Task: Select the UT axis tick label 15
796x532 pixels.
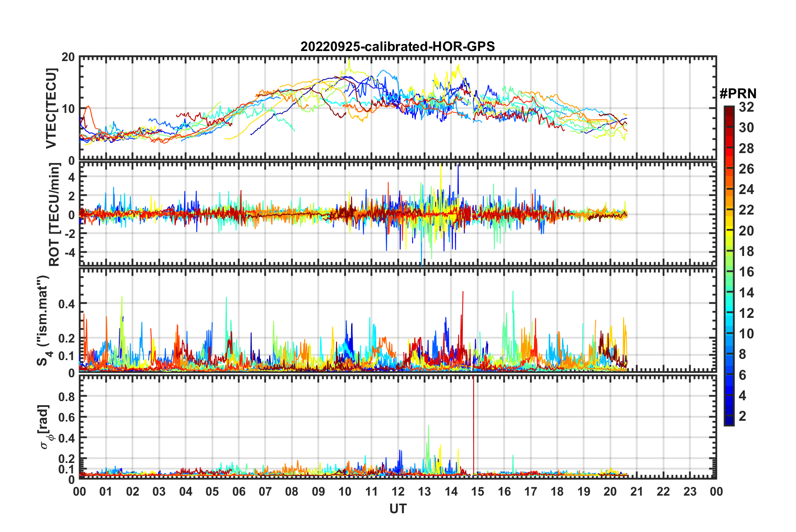Action: pyautogui.click(x=478, y=491)
